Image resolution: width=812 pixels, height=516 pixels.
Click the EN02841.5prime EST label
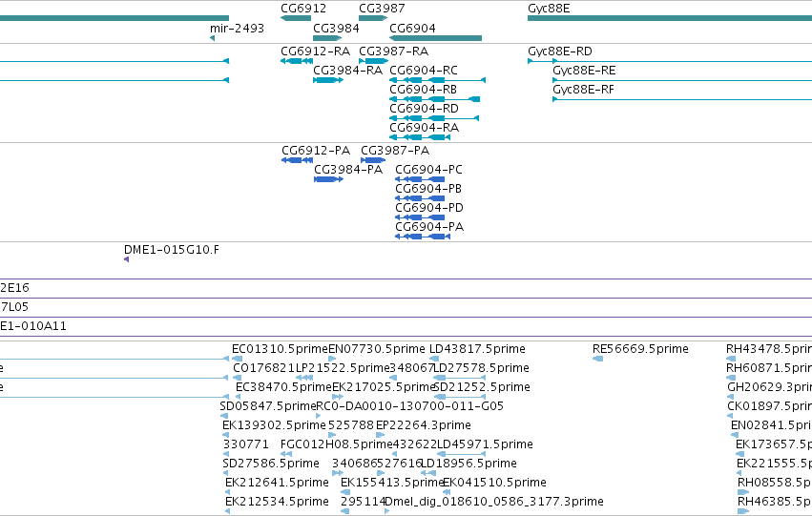[x=771, y=426]
